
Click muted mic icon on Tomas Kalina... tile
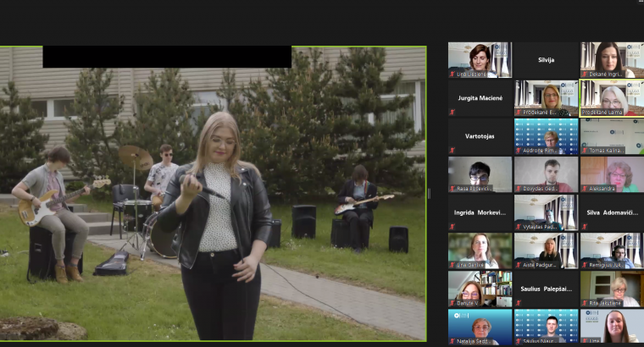(x=585, y=151)
